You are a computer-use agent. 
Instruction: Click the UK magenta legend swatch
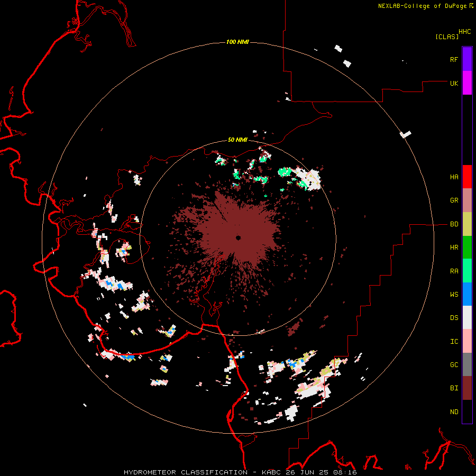click(467, 83)
